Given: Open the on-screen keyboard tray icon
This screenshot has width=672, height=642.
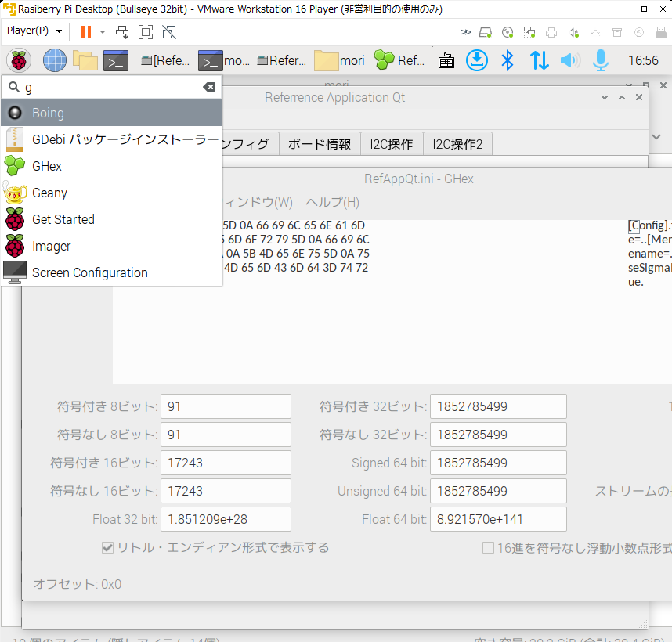Looking at the screenshot, I should [446, 60].
